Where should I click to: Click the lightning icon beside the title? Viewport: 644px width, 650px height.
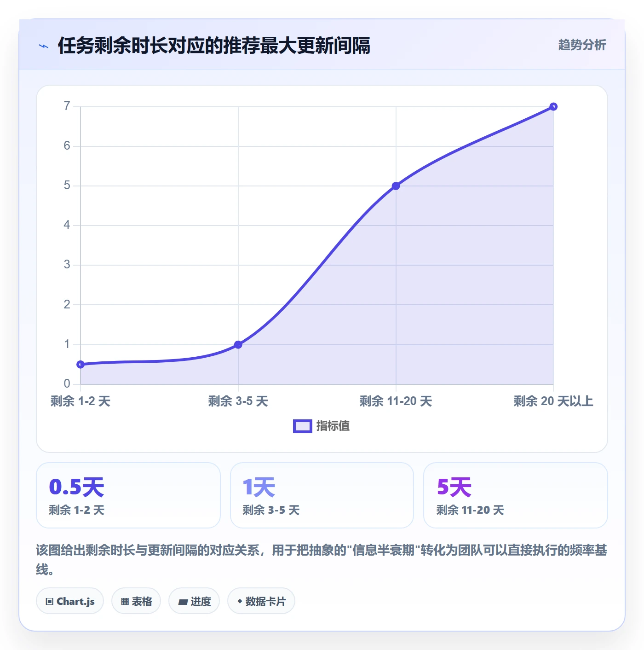pos(44,46)
